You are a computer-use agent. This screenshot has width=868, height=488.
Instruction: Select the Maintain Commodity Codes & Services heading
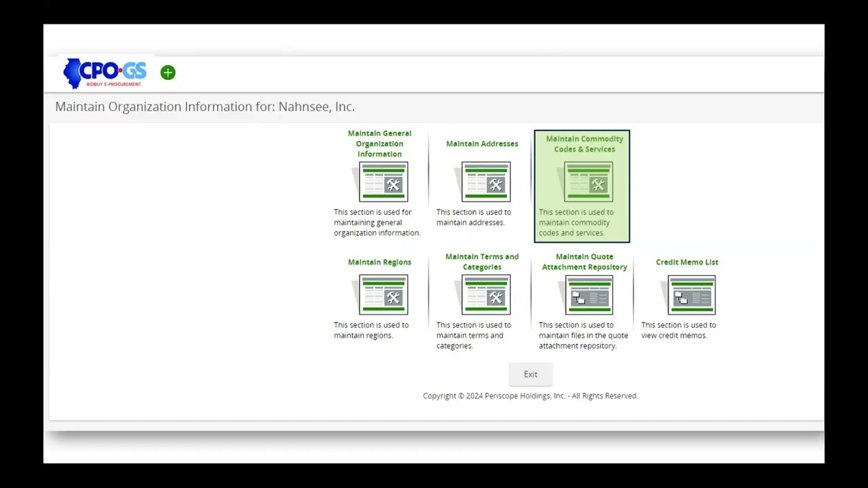click(x=585, y=144)
